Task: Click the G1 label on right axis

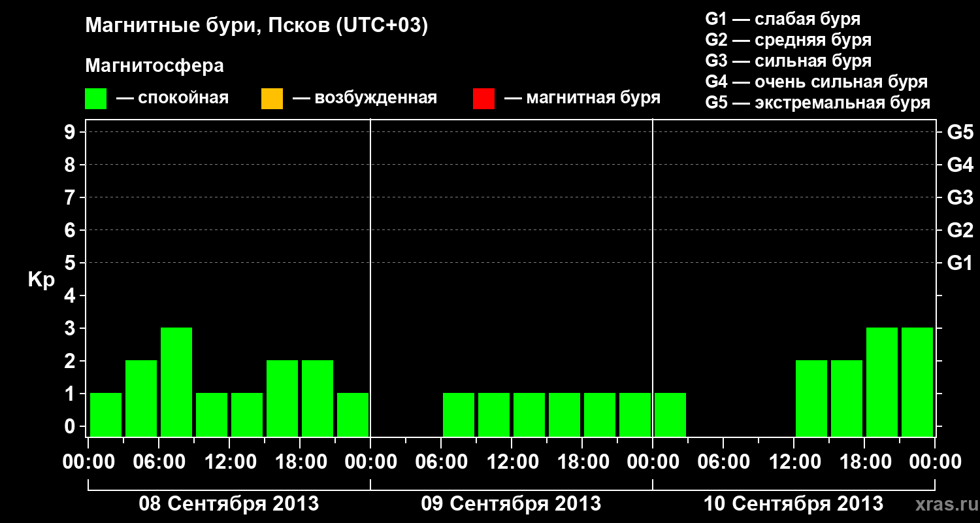Action: (960, 263)
